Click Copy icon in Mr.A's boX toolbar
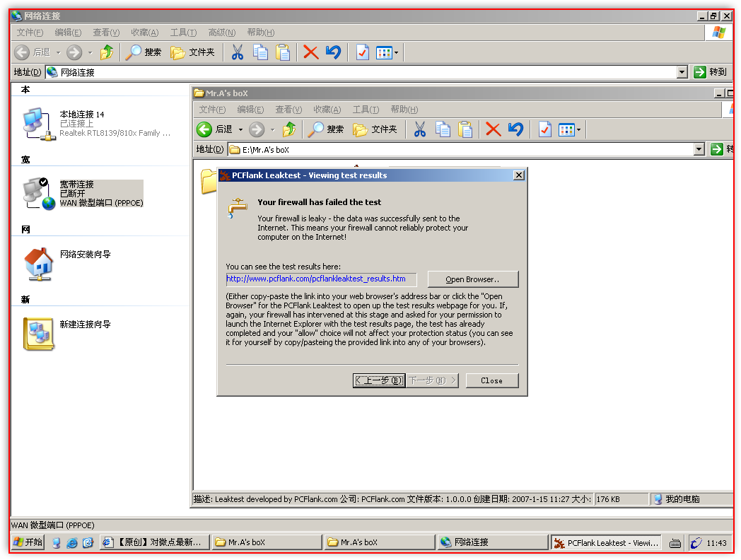 [443, 129]
